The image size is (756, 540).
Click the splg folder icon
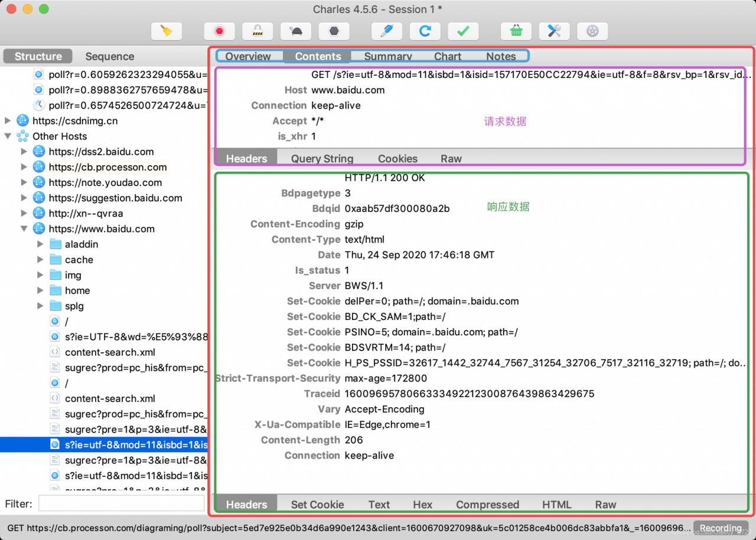click(56, 306)
